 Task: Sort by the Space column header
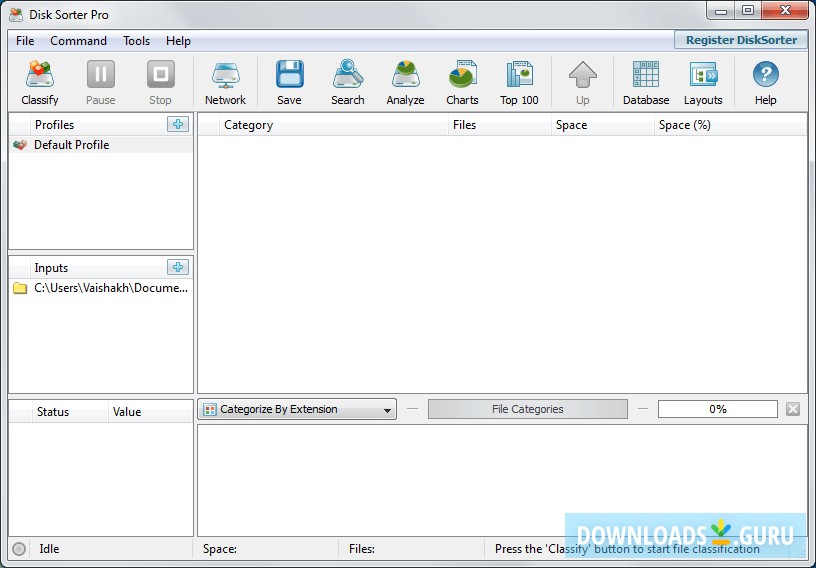click(x=603, y=125)
